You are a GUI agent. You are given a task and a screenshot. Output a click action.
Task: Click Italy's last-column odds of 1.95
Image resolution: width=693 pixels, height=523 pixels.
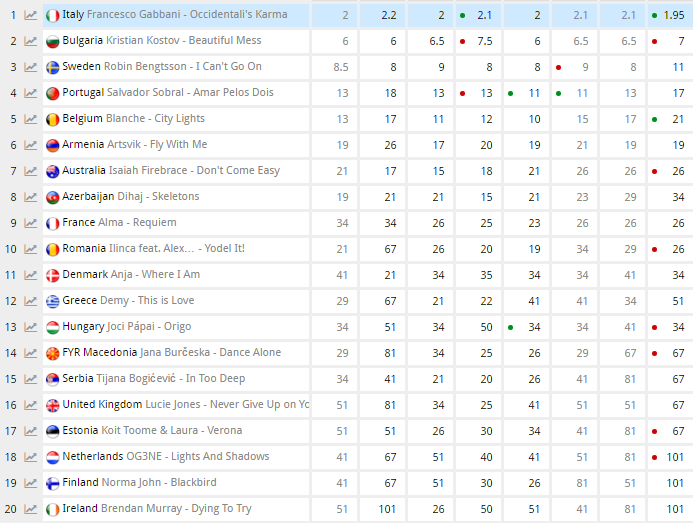(673, 15)
